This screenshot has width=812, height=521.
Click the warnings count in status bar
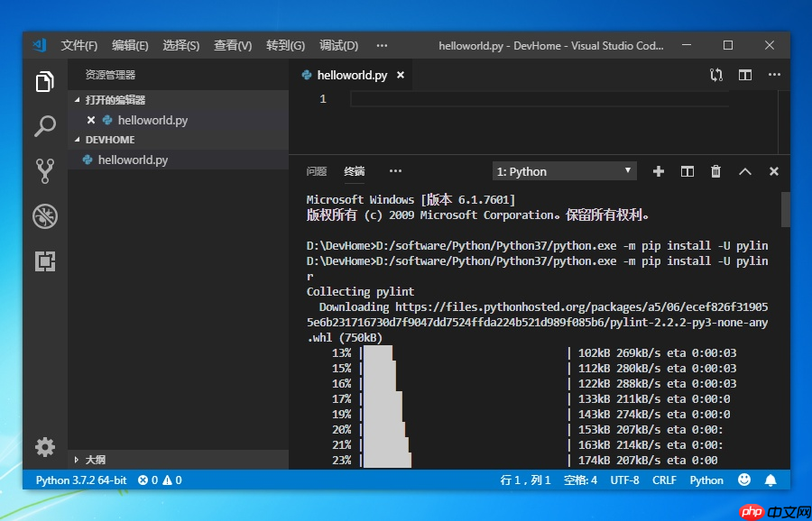(x=172, y=480)
